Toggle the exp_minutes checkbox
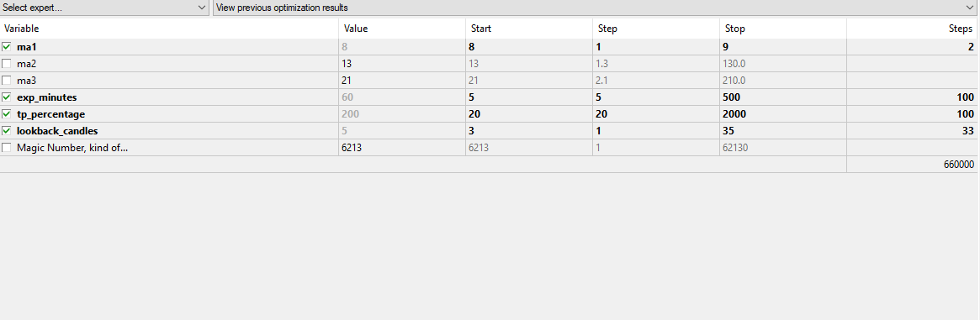 click(6, 97)
